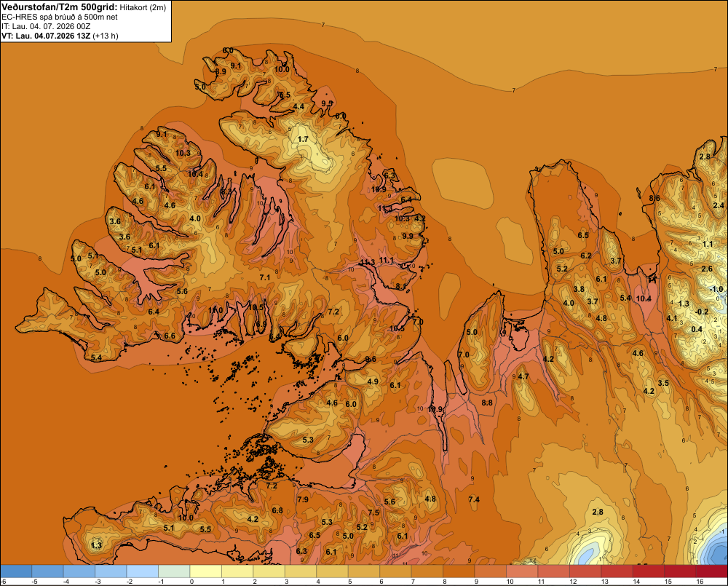Click the 7.4 temperature label
728x586 pixels.
coord(474,499)
